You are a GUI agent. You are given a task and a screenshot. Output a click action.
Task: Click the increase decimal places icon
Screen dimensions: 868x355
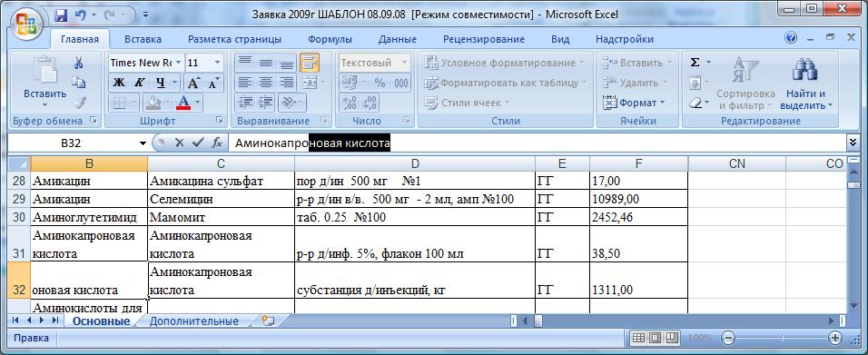pos(350,103)
